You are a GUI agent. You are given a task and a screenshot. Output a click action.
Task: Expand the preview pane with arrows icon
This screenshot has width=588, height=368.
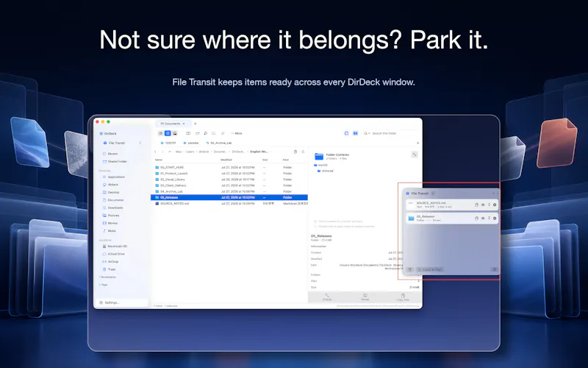click(415, 155)
